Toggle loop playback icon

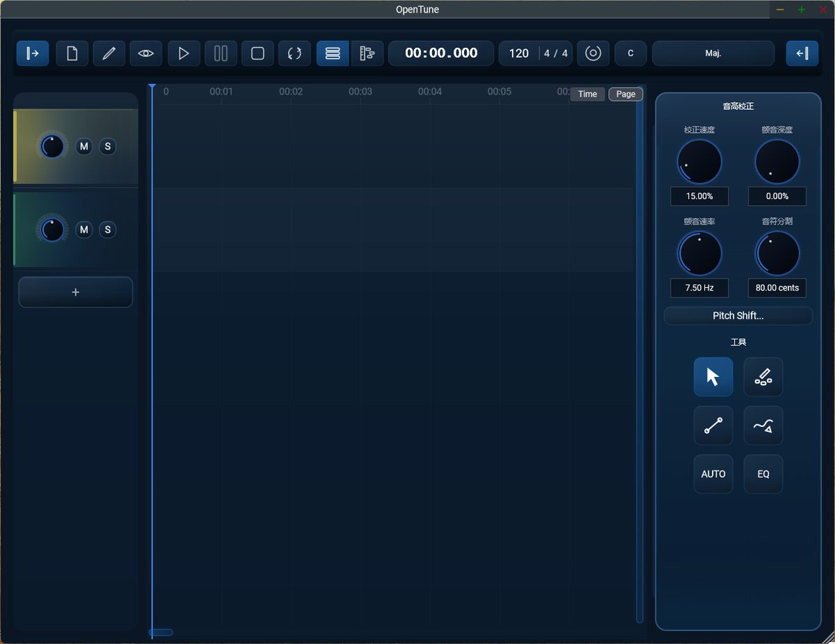(x=294, y=54)
